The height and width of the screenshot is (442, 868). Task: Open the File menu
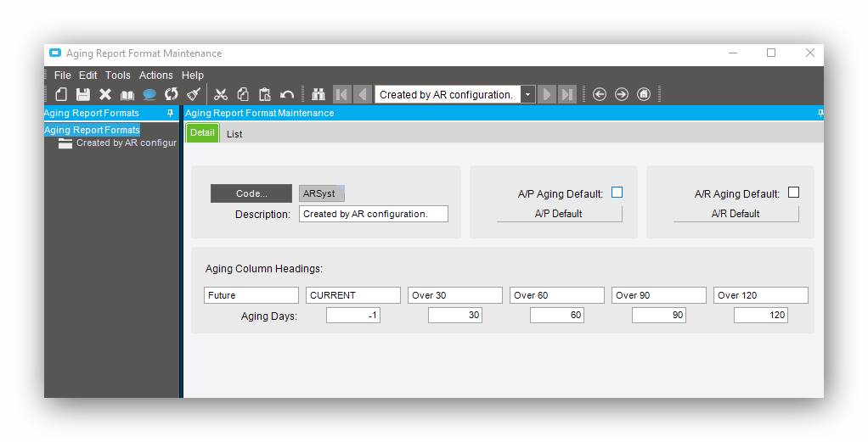click(x=63, y=76)
